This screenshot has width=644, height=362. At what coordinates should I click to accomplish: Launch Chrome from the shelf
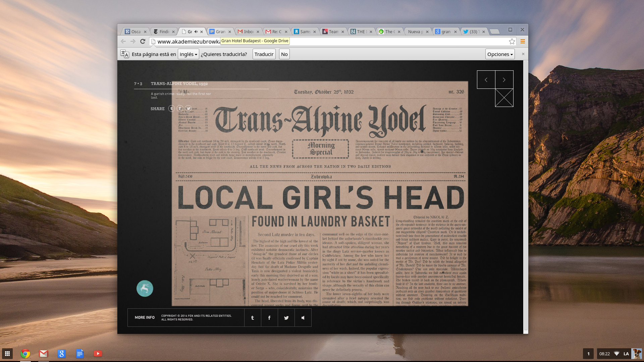pos(25,354)
